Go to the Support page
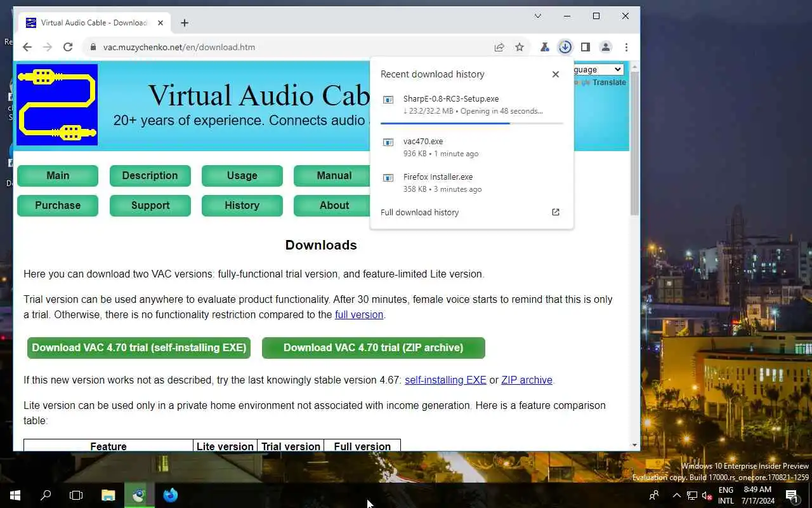 pyautogui.click(x=150, y=206)
